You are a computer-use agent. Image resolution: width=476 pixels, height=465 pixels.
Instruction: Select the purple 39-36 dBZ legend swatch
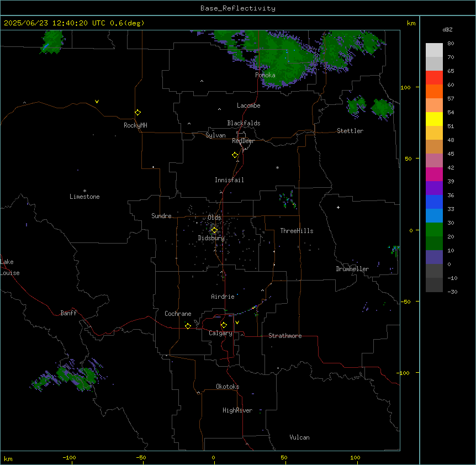coord(434,188)
